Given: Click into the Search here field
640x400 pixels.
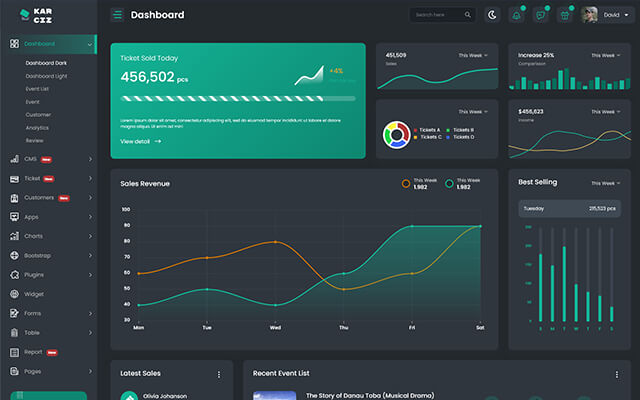Looking at the screenshot, I should (436, 15).
